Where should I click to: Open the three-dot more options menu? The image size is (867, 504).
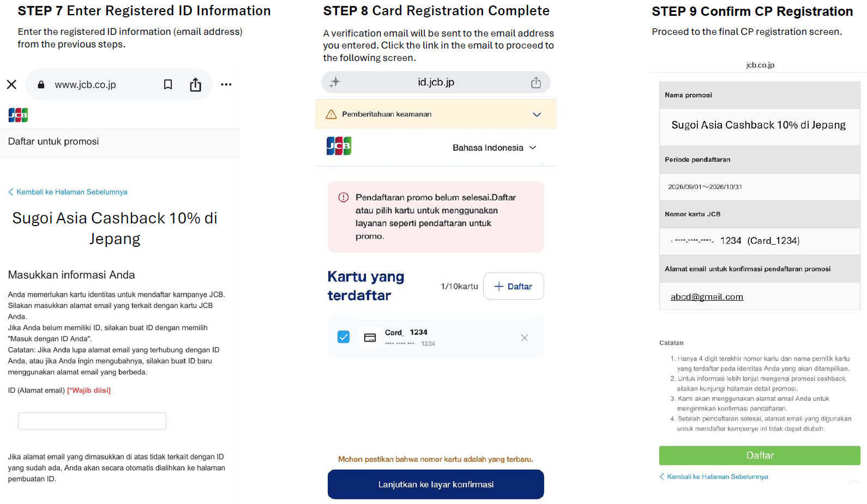point(226,84)
